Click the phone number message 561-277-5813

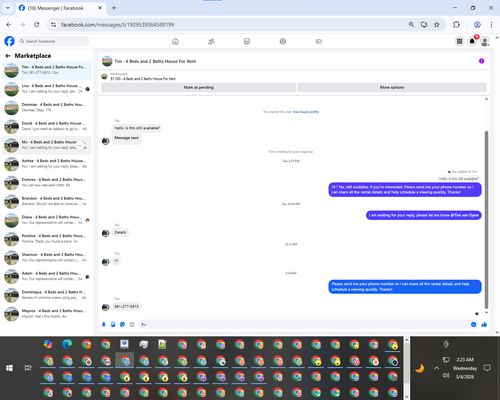click(x=126, y=306)
